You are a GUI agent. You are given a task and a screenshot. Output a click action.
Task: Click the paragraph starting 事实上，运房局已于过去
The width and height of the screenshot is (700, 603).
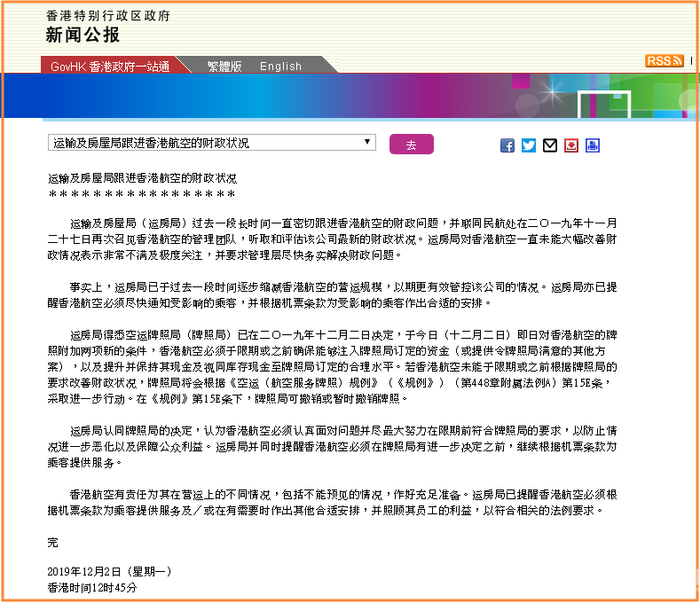[x=332, y=295]
